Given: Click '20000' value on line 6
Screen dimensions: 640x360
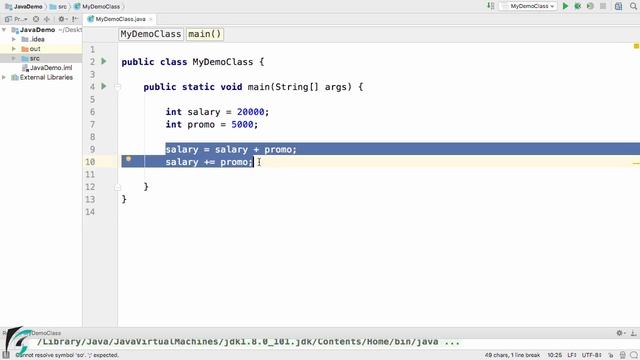Looking at the screenshot, I should (x=251, y=112).
